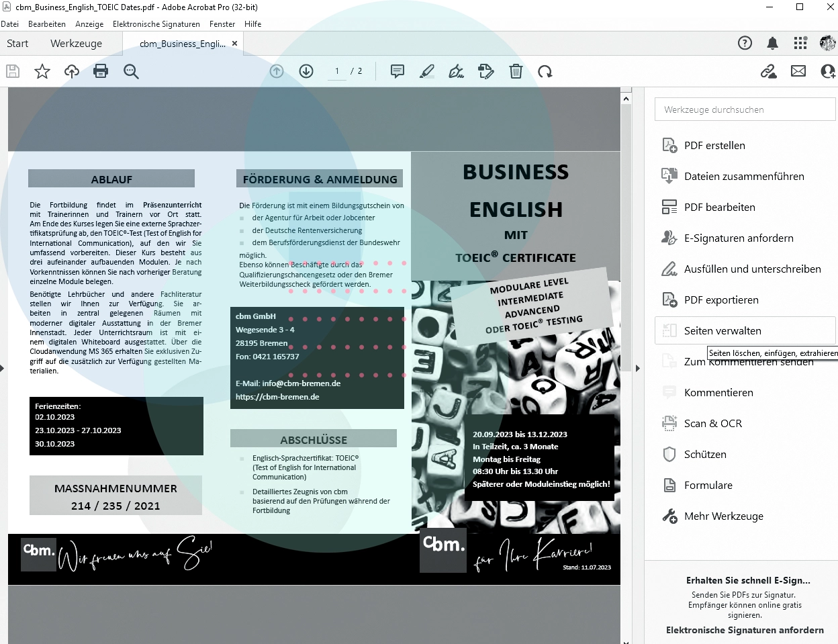838x644 pixels.
Task: Select the sign document pen icon
Action: click(x=457, y=71)
